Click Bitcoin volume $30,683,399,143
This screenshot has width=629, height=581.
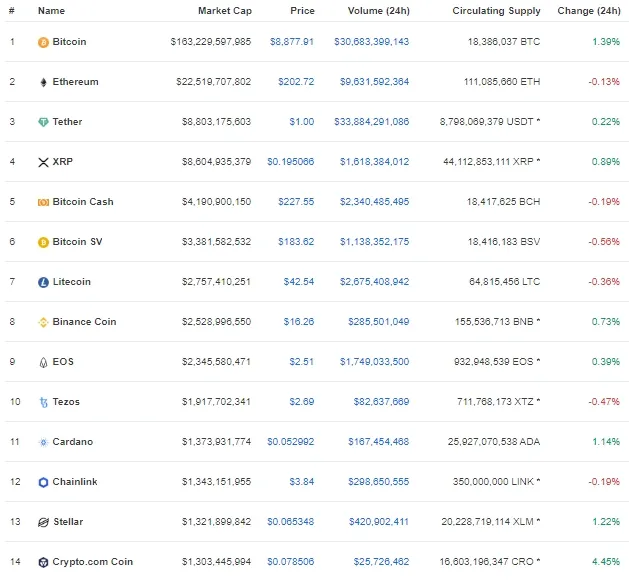tap(371, 42)
